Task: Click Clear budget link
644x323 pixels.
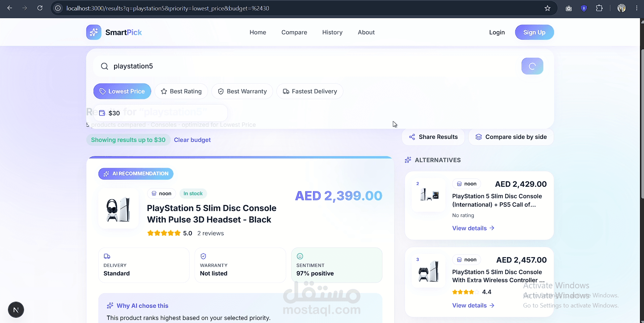Action: click(x=192, y=140)
